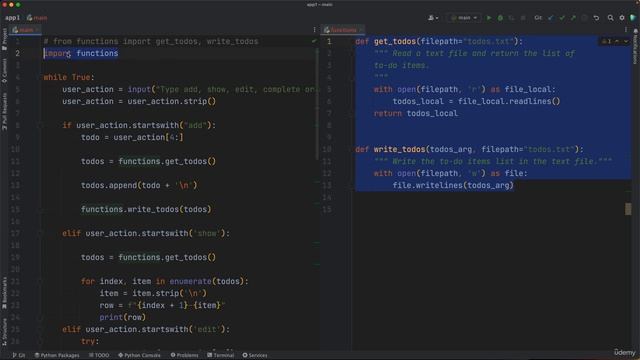Open the main run configuration dropdown
This screenshot has height=360, width=640.
click(464, 18)
